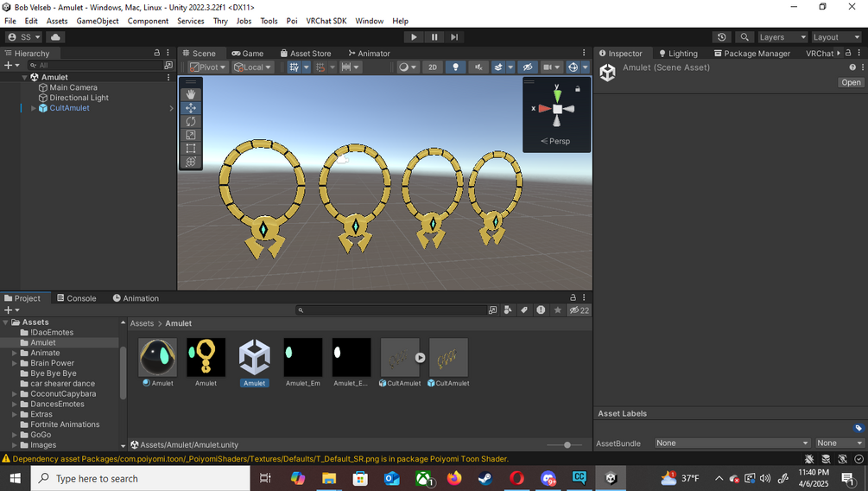The height and width of the screenshot is (491, 868).
Task: Toggle hidden objects scene visibility
Action: pos(528,67)
